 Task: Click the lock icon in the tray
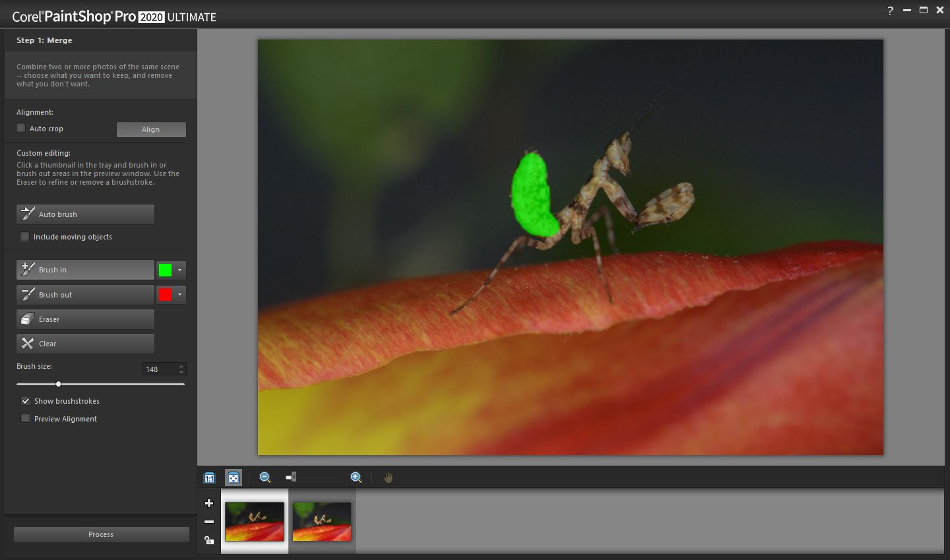[x=208, y=540]
